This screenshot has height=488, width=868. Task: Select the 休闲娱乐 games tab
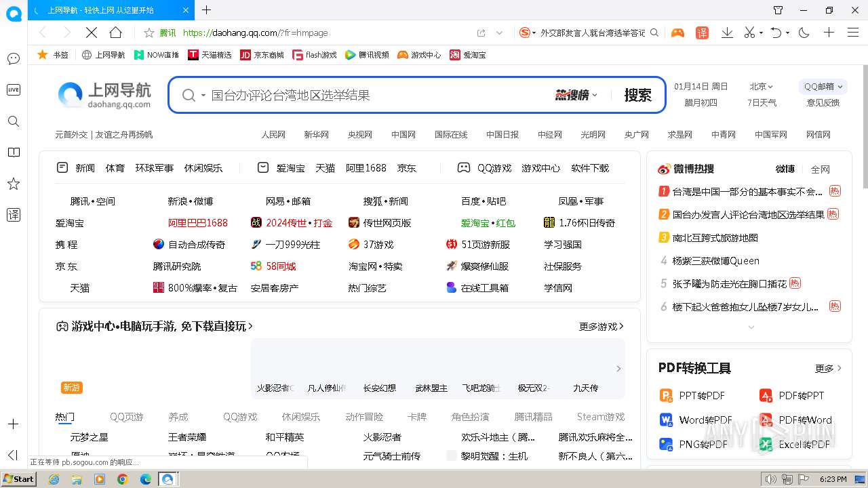301,417
